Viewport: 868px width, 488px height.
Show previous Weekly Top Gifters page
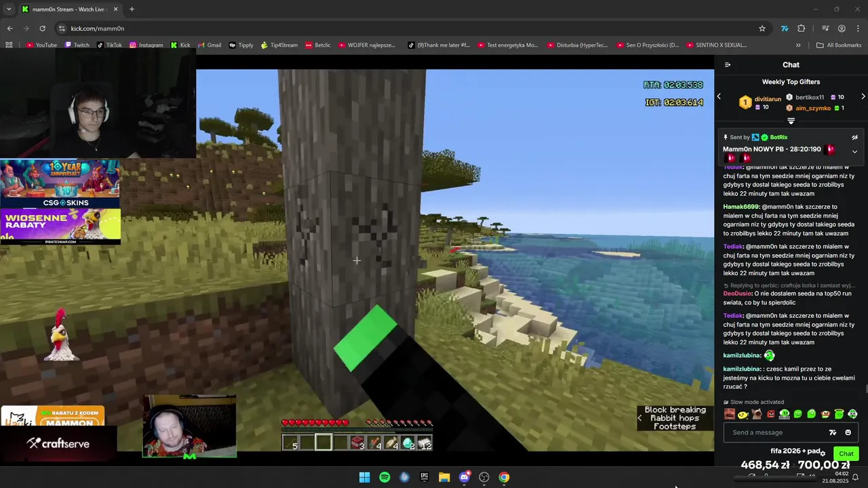click(x=719, y=97)
